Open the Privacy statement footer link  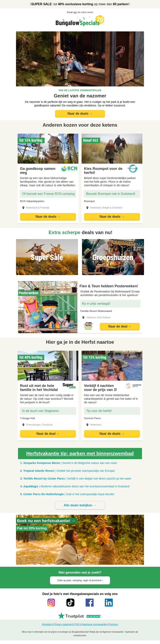coord(64,624)
